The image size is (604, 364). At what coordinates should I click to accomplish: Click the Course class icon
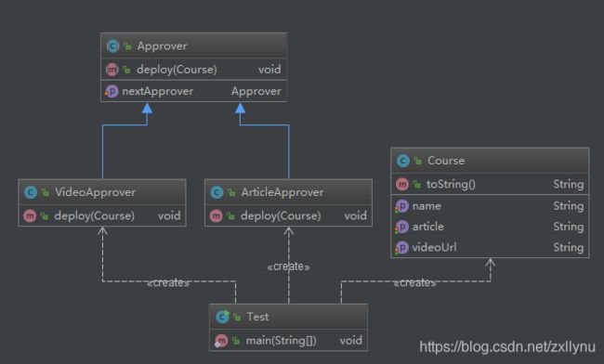403,161
